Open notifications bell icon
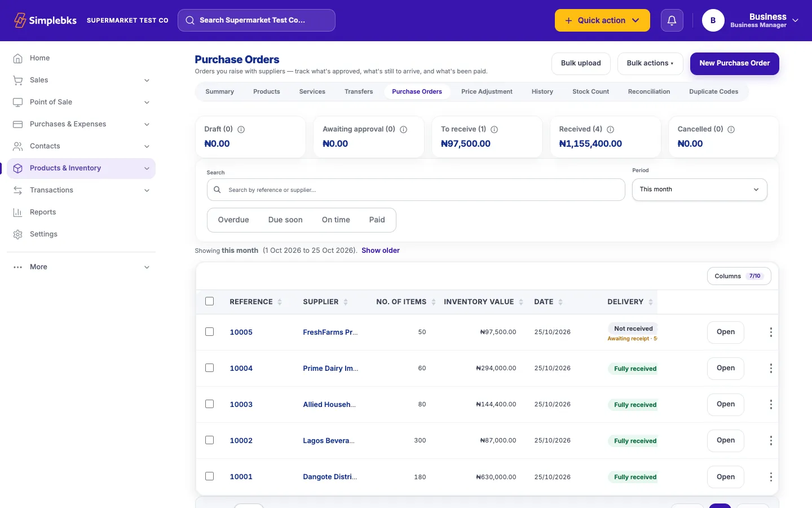 (x=672, y=20)
